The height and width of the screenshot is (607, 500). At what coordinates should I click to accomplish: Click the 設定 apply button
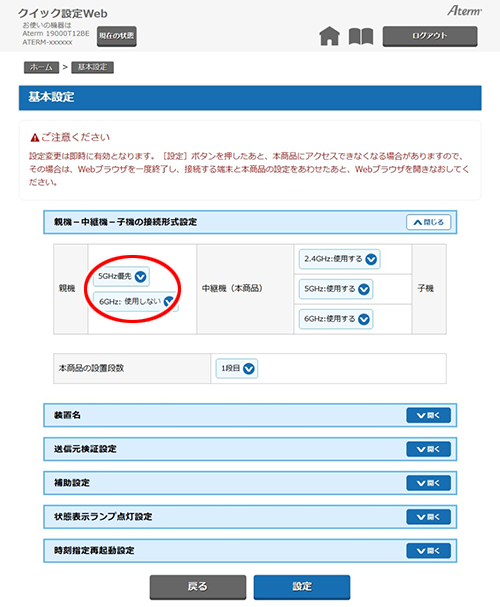pos(302,587)
